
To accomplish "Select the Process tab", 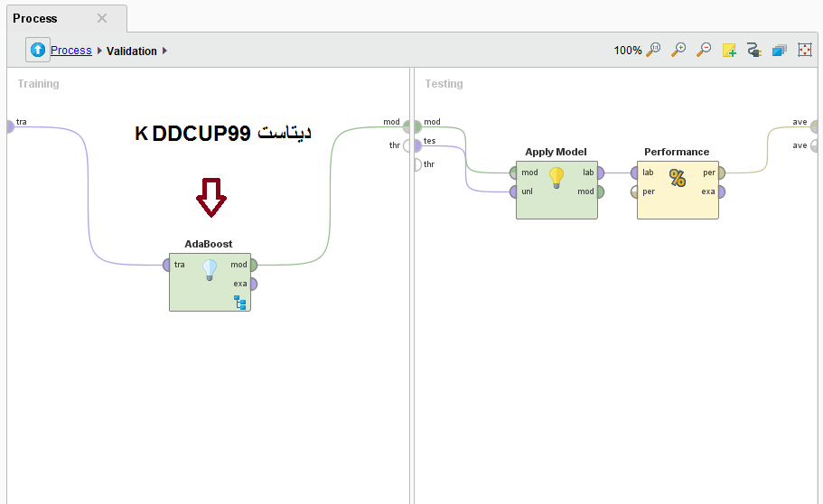I will (35, 18).
